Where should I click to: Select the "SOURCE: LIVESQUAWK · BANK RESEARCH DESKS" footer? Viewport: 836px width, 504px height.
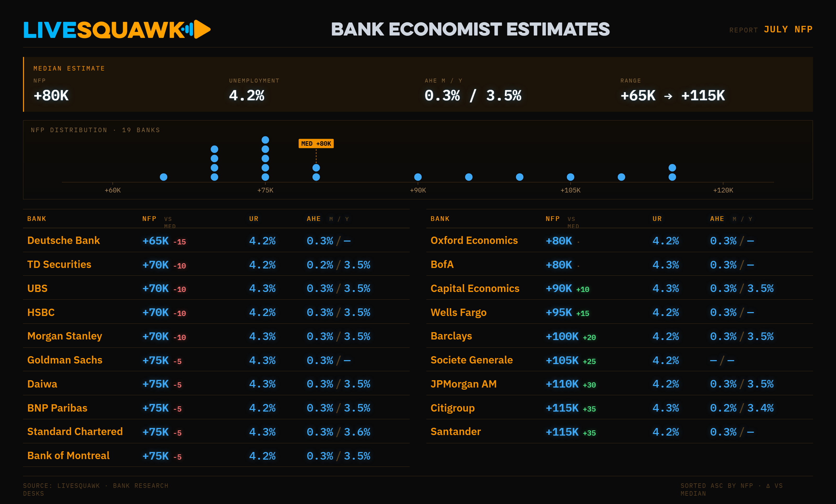click(x=96, y=489)
